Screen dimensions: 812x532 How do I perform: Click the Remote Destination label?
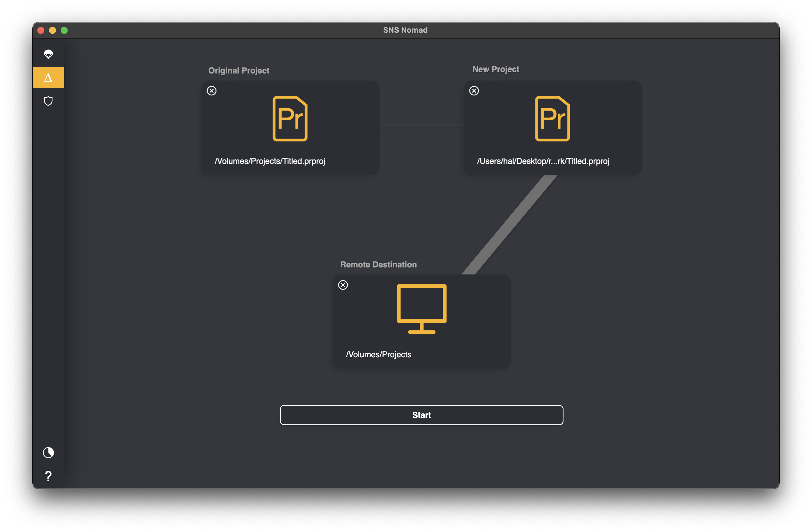[378, 265]
